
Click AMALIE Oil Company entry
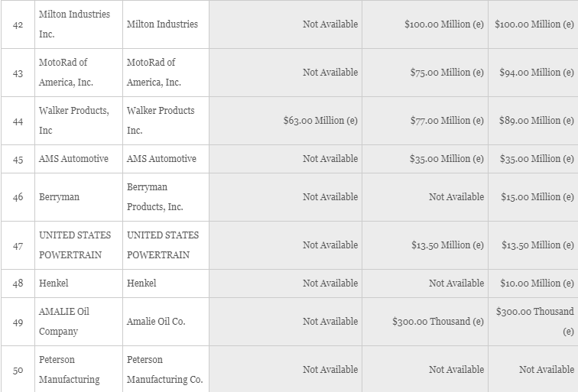[64, 322]
